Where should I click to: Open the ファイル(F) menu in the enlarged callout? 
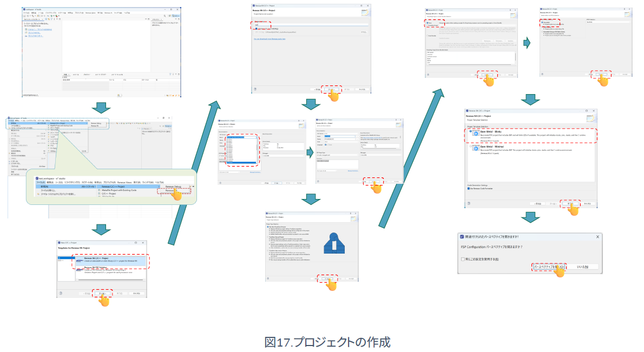[40, 182]
